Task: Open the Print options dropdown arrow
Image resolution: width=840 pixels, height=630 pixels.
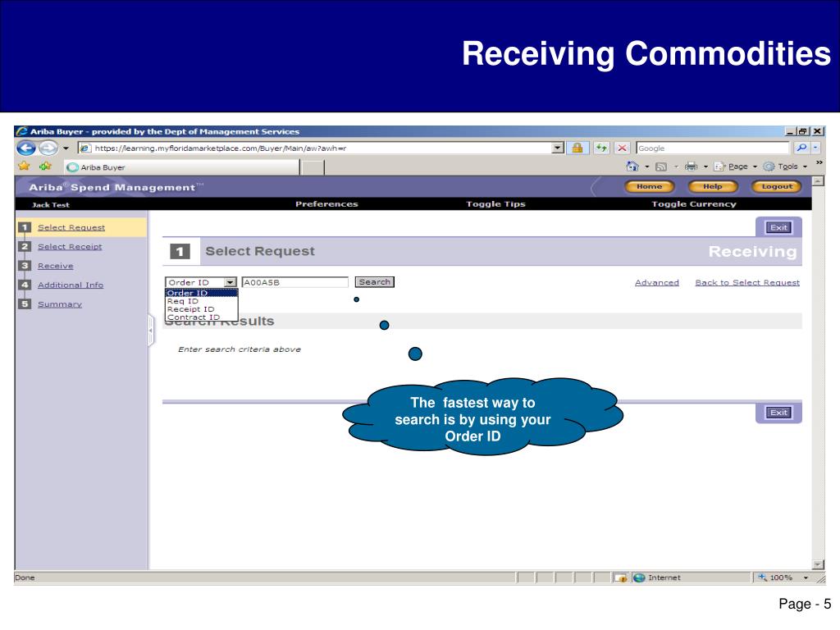Action: pos(705,167)
